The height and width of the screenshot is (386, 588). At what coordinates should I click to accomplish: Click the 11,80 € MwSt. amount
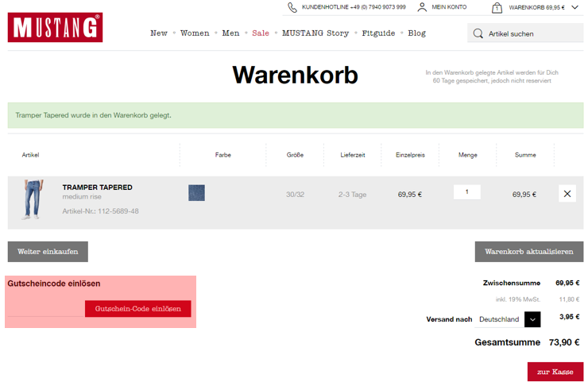click(569, 299)
